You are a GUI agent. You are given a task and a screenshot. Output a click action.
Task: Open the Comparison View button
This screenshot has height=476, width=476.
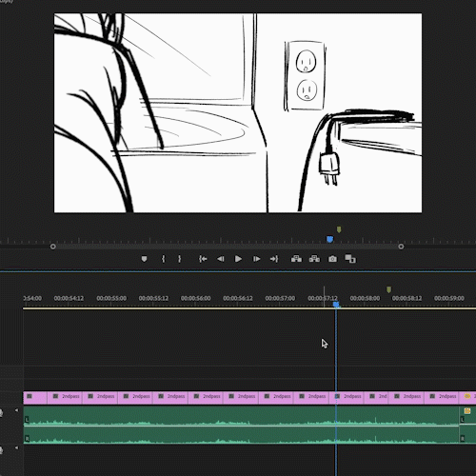[x=350, y=259]
